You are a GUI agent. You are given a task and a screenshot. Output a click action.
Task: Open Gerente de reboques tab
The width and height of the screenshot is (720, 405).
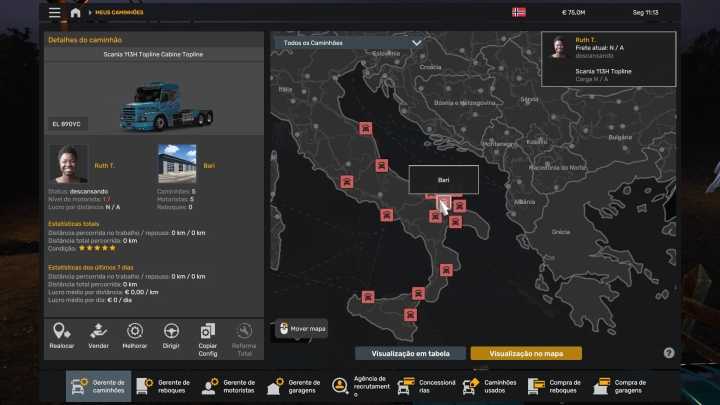pyautogui.click(x=163, y=386)
